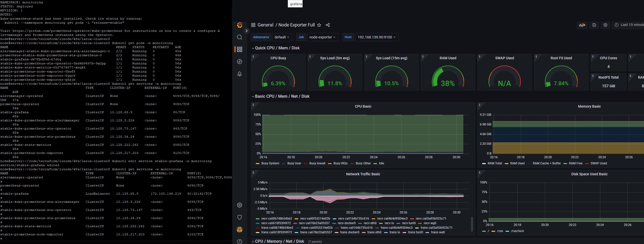
Task: Open the RAM Used panel title menu
Action: point(448,58)
